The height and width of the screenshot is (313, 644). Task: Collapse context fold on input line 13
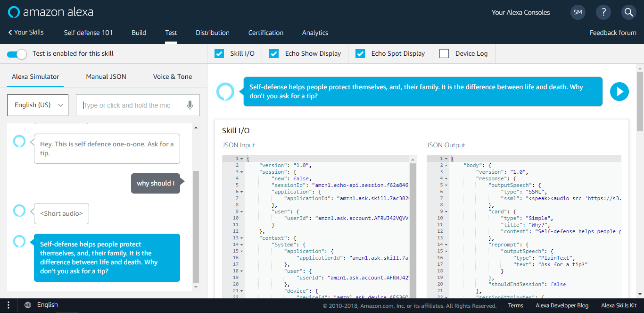pyautogui.click(x=241, y=238)
